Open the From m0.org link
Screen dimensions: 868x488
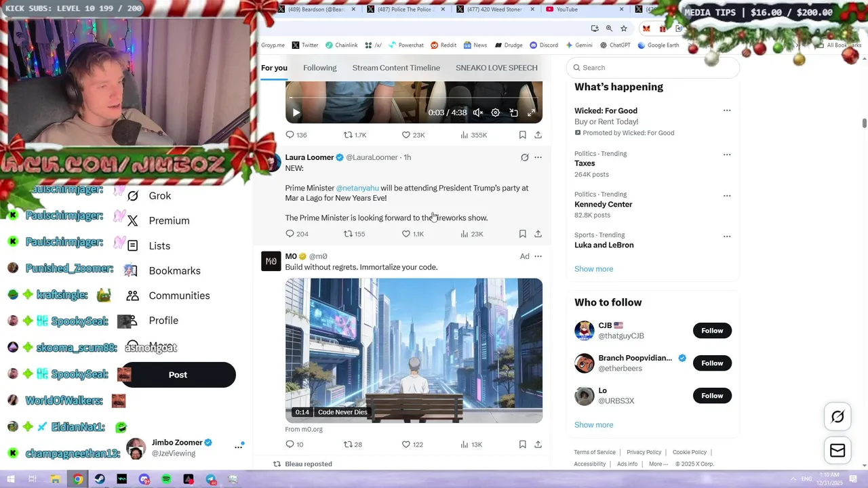(x=304, y=429)
